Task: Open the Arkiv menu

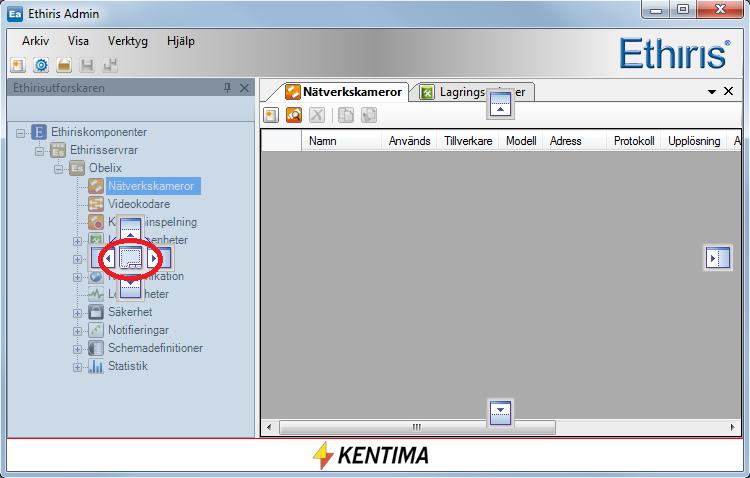Action: coord(35,41)
